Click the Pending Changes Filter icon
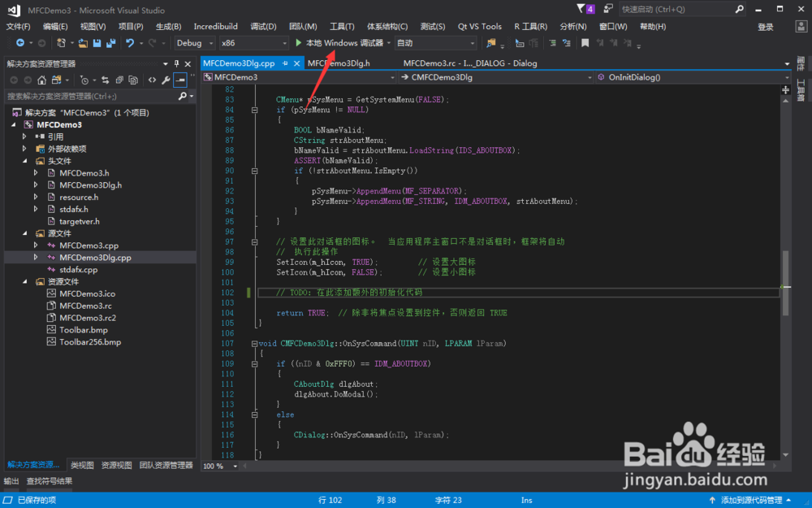Image resolution: width=812 pixels, height=508 pixels. (x=84, y=80)
